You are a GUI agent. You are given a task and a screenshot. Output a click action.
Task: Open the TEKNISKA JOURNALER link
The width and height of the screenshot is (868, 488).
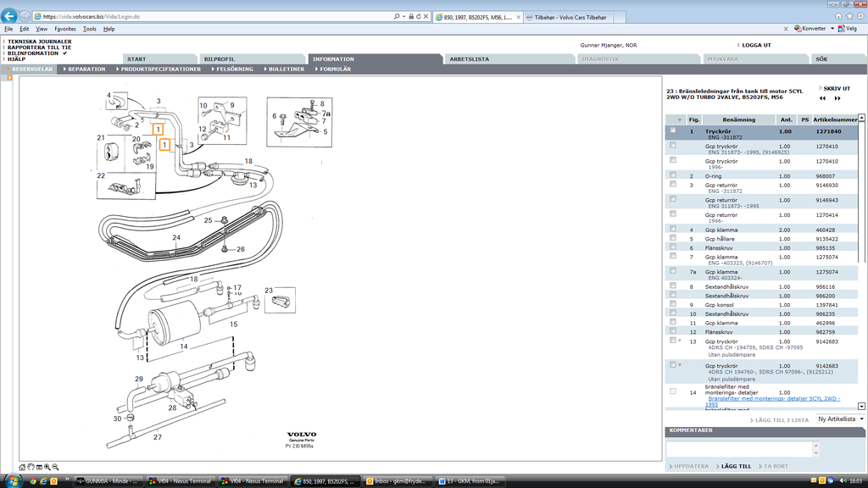pyautogui.click(x=39, y=42)
